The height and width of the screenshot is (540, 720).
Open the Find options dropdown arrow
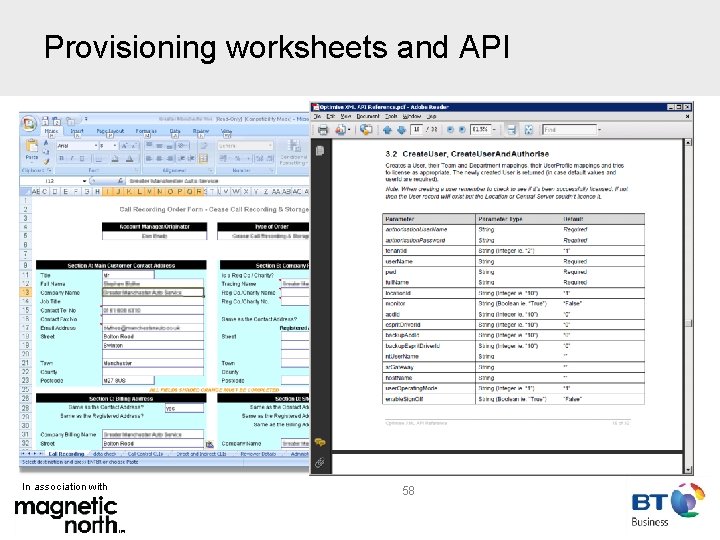click(x=600, y=130)
